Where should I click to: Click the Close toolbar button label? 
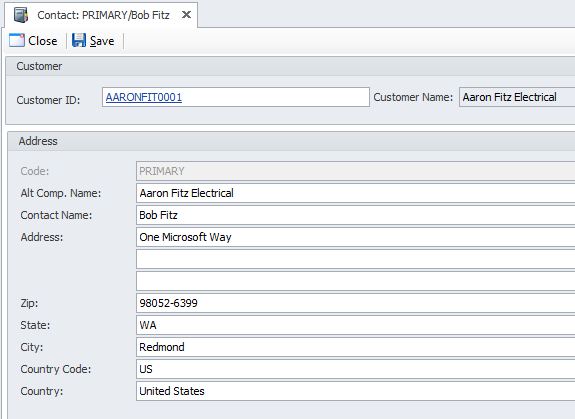click(x=43, y=41)
